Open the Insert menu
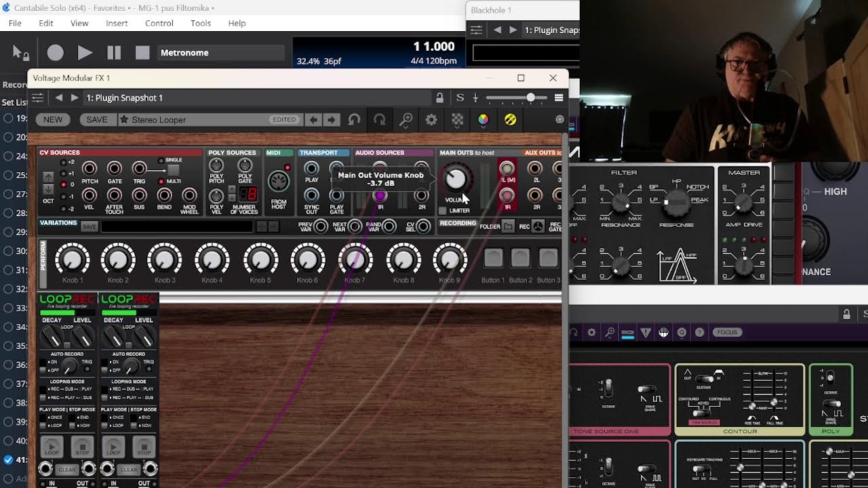The height and width of the screenshot is (488, 868). pos(117,23)
